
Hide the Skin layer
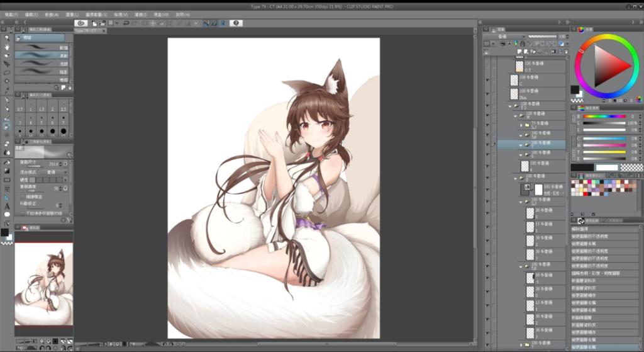487,94
